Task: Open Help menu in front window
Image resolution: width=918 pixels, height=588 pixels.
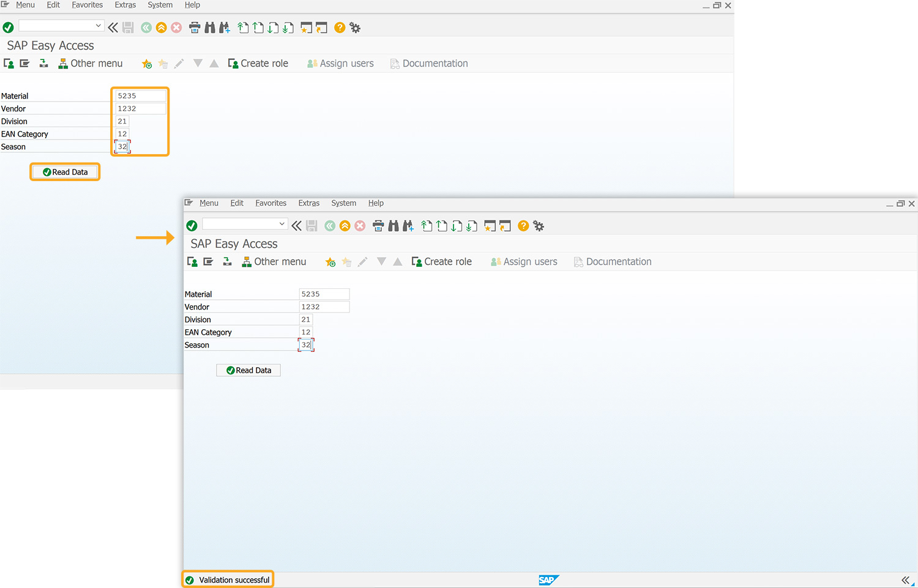Action: pyautogui.click(x=376, y=203)
